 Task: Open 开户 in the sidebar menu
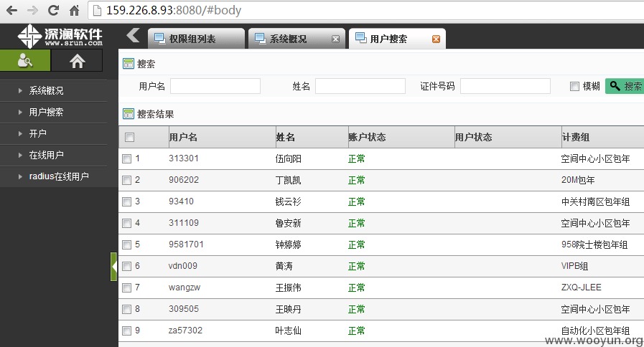pyautogui.click(x=37, y=133)
